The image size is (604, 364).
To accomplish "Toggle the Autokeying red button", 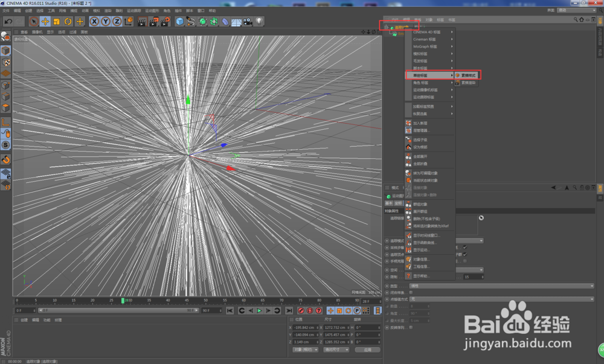I will [x=310, y=310].
